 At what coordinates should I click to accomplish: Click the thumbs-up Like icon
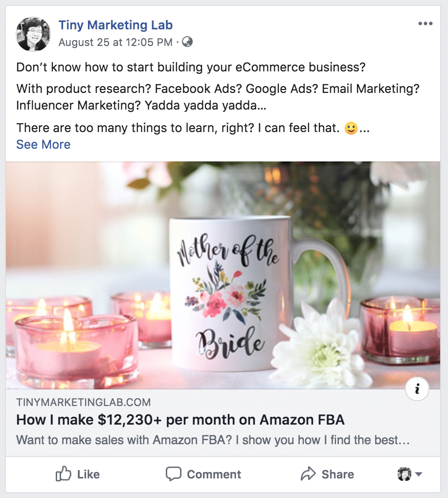(64, 474)
